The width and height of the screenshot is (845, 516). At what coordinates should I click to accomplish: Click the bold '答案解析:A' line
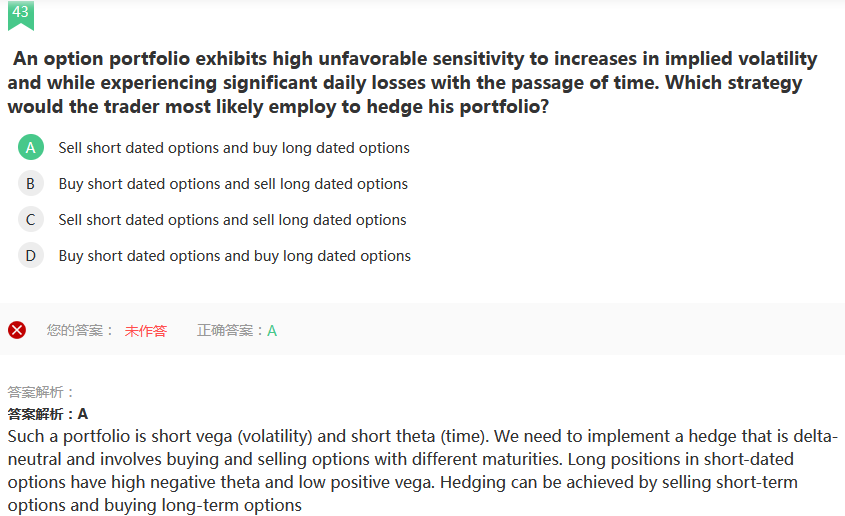(48, 414)
